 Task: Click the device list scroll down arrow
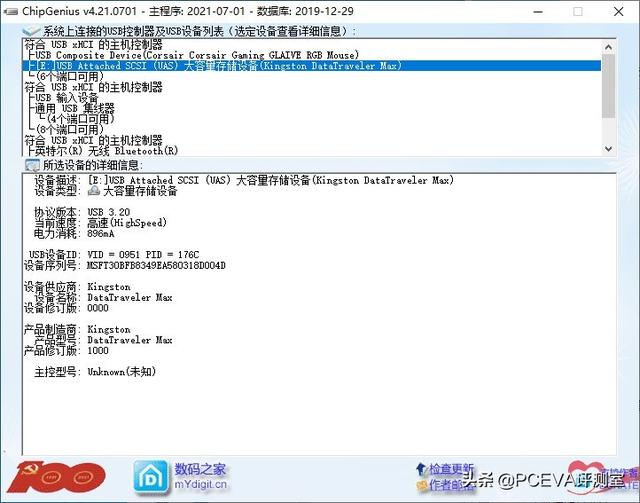tap(608, 149)
